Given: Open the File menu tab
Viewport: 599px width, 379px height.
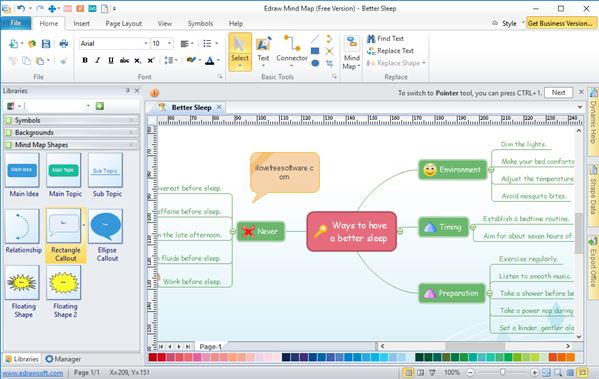Looking at the screenshot, I should coord(16,23).
